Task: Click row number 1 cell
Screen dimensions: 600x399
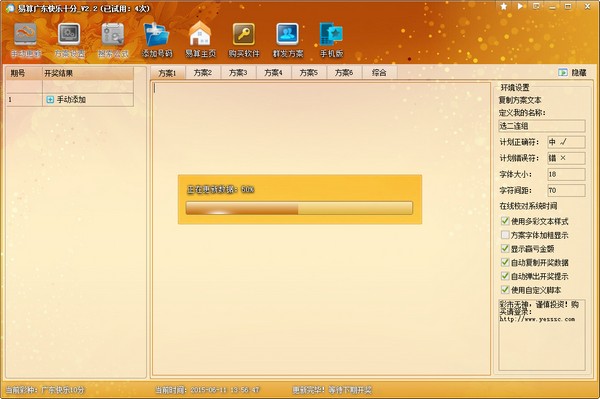Action: coord(24,99)
